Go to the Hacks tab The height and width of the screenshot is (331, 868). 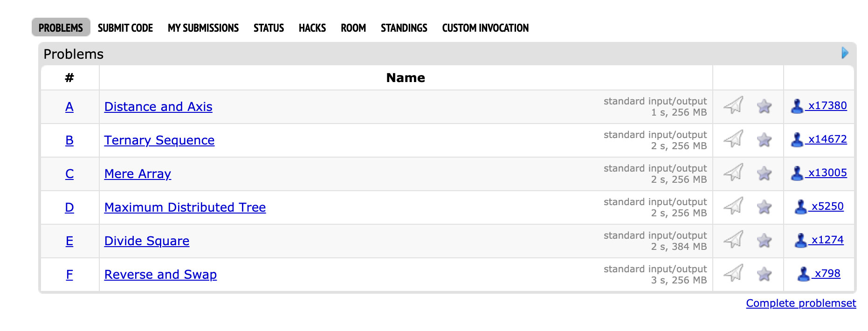pos(312,28)
